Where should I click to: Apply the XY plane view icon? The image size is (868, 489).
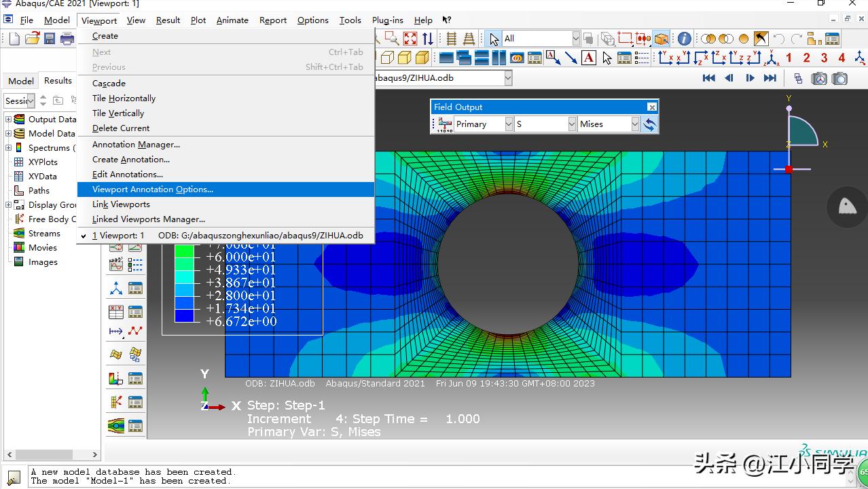(666, 58)
